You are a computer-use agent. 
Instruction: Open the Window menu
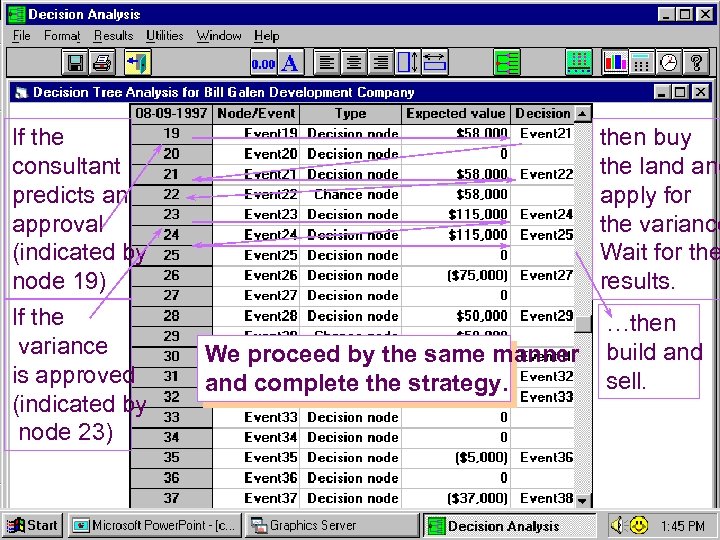(219, 36)
